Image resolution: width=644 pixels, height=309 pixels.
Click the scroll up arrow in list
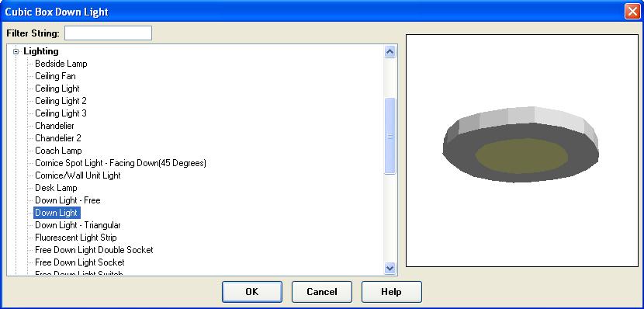pyautogui.click(x=390, y=51)
